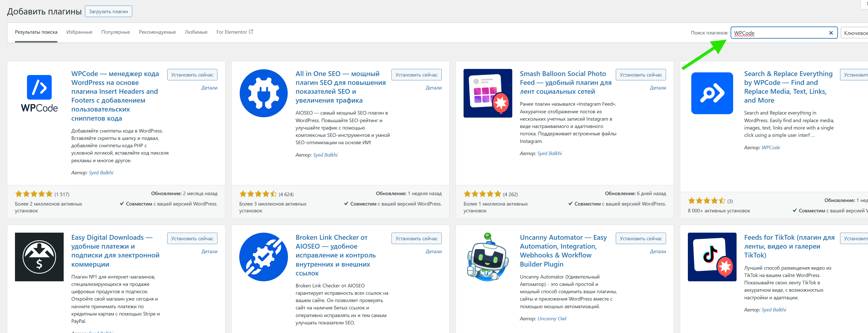Open Детали for All in One SEO
The image size is (868, 333).
coord(434,87)
